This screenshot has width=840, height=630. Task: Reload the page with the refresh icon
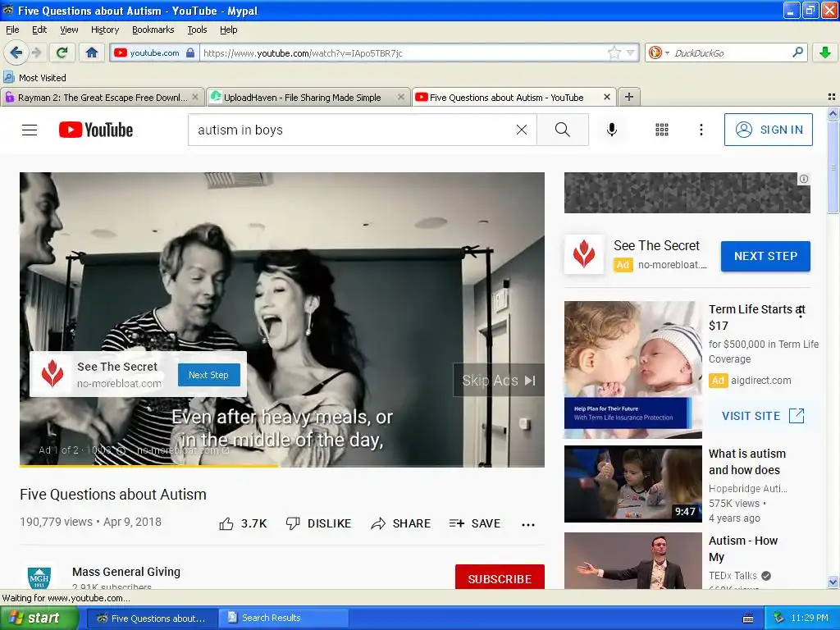tap(62, 52)
